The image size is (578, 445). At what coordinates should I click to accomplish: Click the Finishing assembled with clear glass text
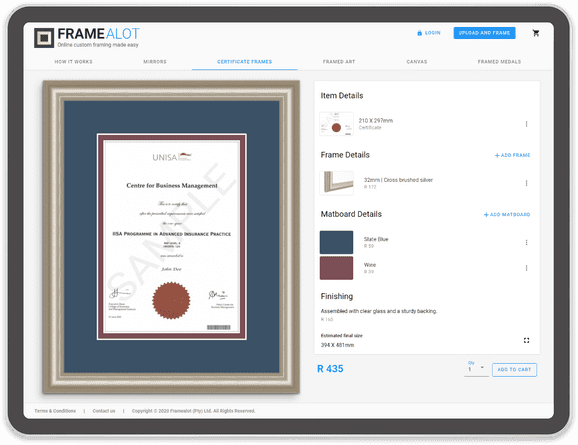(379, 311)
